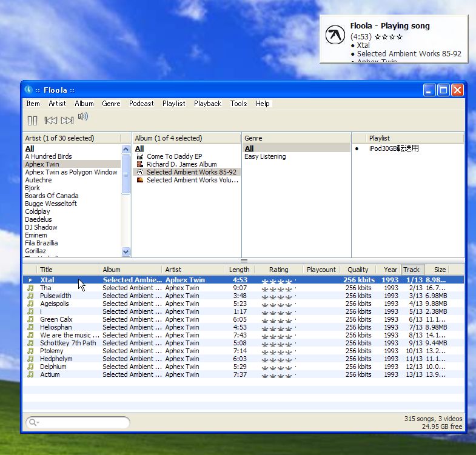This screenshot has width=476, height=455.
Task: Click the artist list scroll down arrow
Action: tap(126, 251)
